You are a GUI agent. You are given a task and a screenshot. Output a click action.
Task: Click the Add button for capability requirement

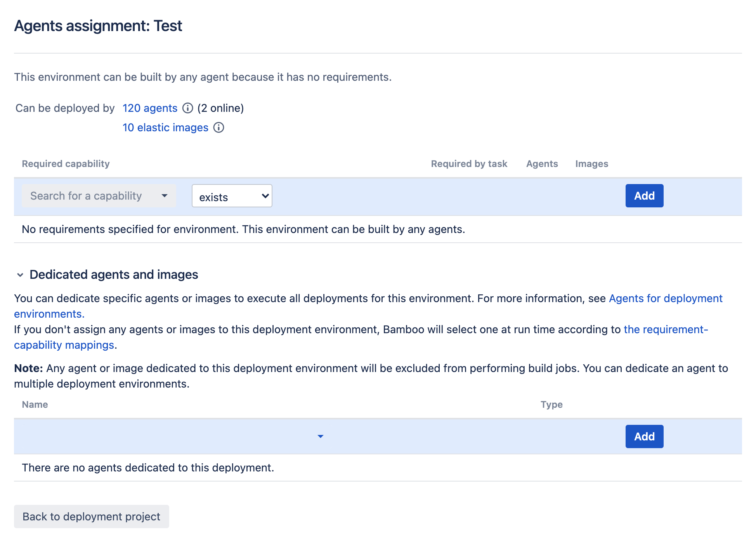pyautogui.click(x=644, y=195)
